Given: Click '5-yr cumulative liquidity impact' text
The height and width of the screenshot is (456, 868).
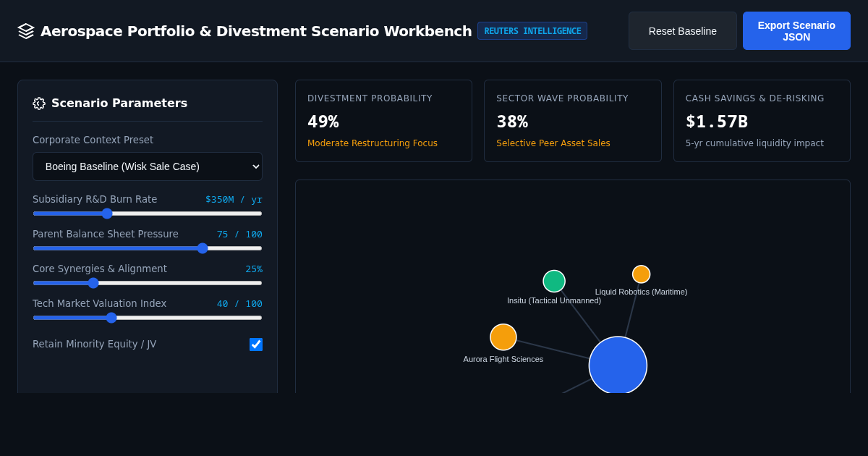Looking at the screenshot, I should [754, 143].
